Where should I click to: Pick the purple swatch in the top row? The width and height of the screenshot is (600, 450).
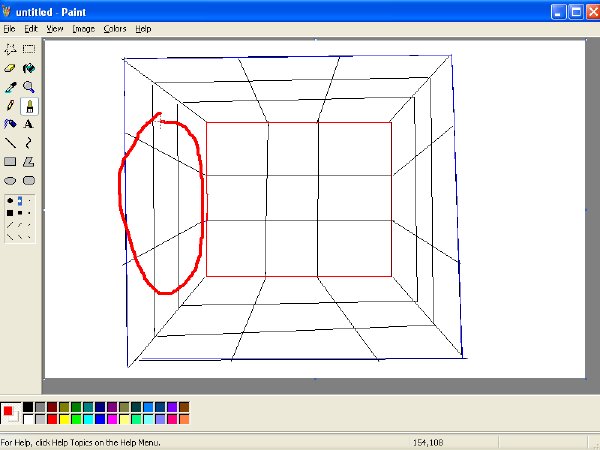point(112,407)
